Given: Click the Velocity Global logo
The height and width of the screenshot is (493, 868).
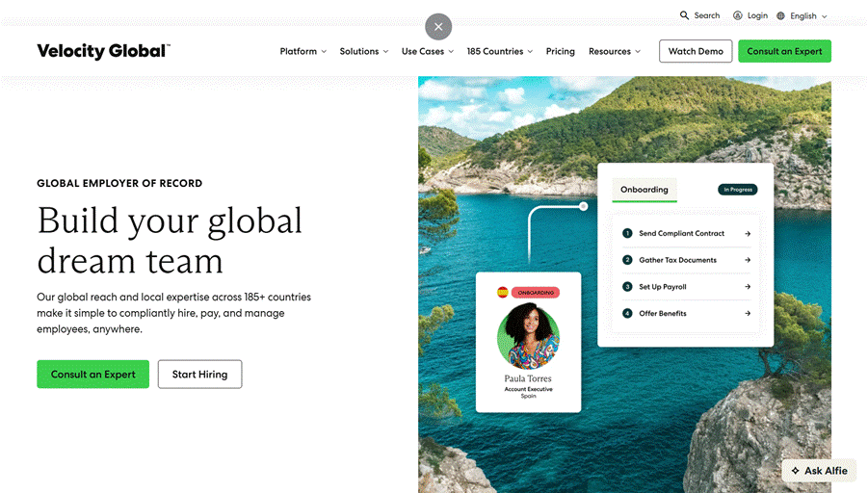Looking at the screenshot, I should coord(103,51).
